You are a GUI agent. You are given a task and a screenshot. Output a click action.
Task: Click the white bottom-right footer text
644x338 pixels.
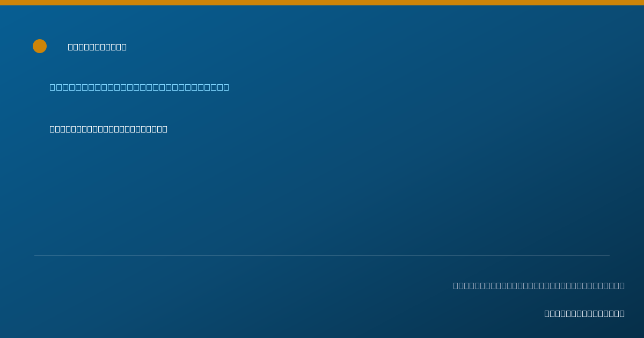click(584, 314)
